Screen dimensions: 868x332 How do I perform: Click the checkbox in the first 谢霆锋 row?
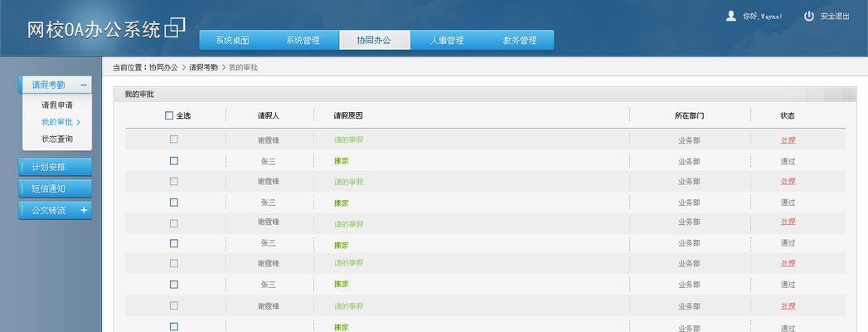pyautogui.click(x=174, y=139)
